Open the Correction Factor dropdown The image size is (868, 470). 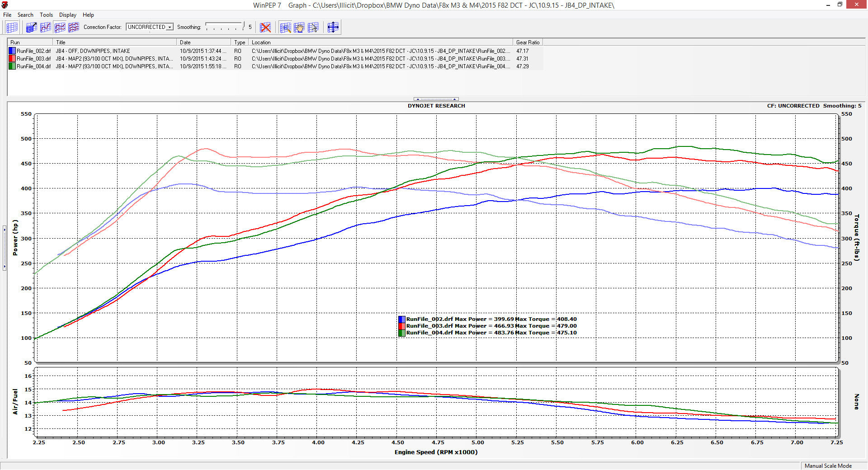coord(170,27)
